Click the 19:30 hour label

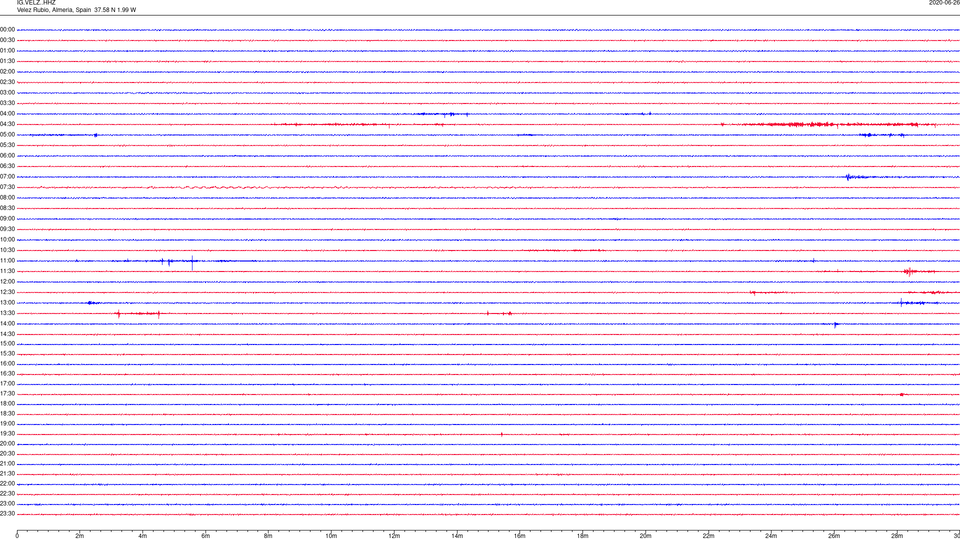tap(7, 434)
